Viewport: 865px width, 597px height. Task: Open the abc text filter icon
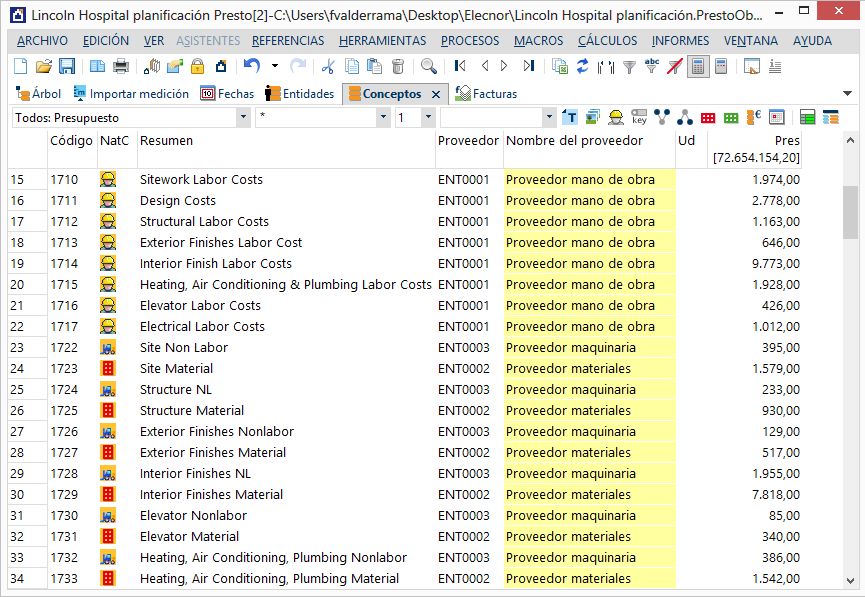coord(652,66)
